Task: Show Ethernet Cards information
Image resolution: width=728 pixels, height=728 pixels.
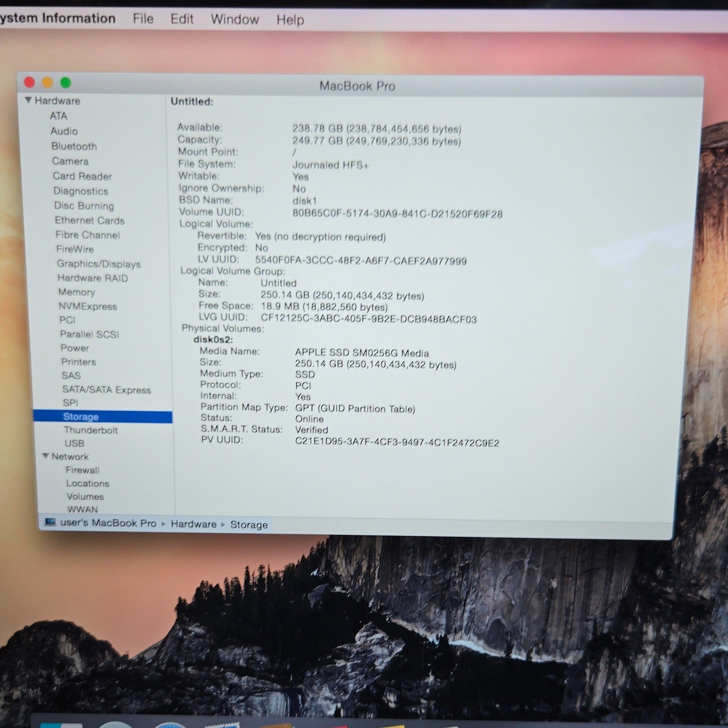Action: tap(90, 220)
